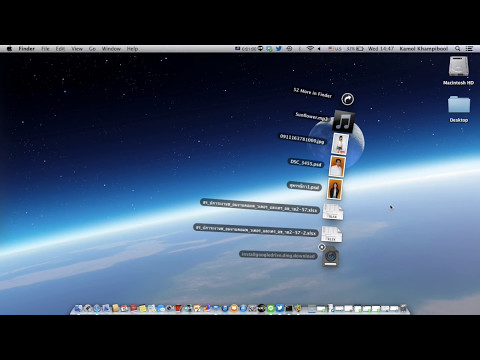Click the 52 More in Finder arrow
The height and width of the screenshot is (360, 480).
click(347, 99)
